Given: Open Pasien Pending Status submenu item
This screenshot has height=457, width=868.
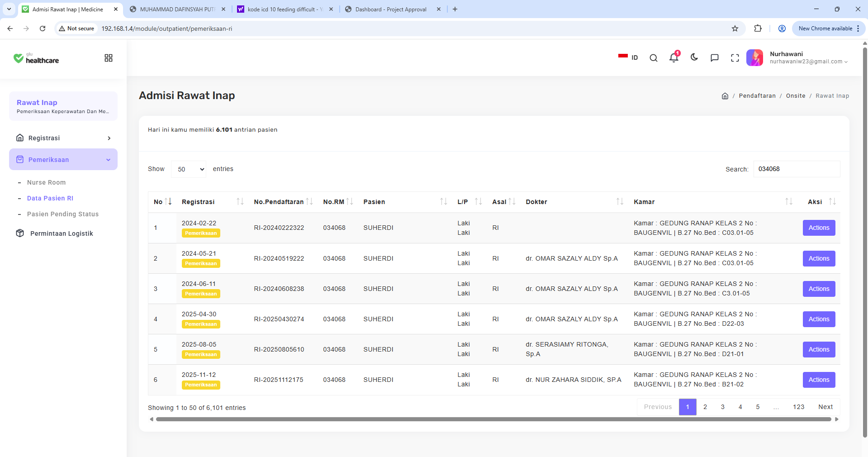Looking at the screenshot, I should (63, 214).
